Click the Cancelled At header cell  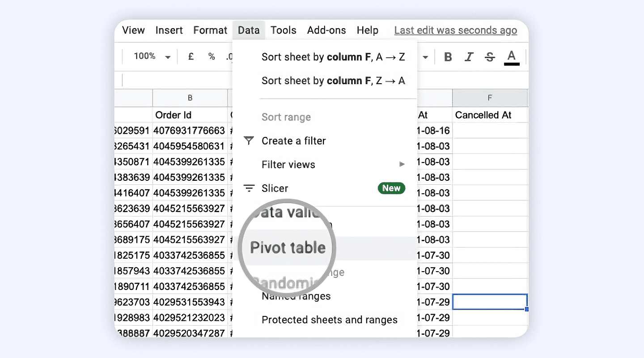[490, 115]
